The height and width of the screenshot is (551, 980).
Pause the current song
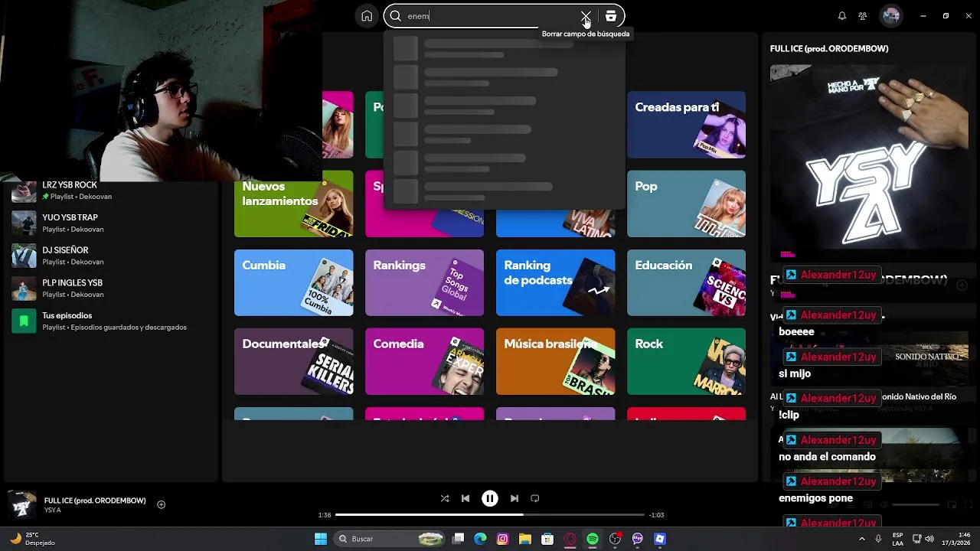(x=490, y=498)
